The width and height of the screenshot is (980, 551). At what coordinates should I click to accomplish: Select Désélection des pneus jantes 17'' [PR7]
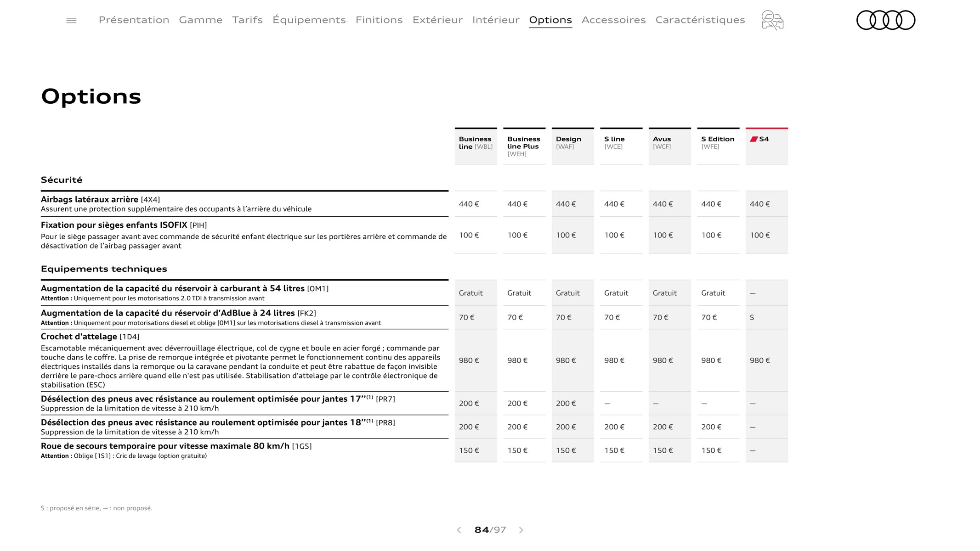coord(218,399)
